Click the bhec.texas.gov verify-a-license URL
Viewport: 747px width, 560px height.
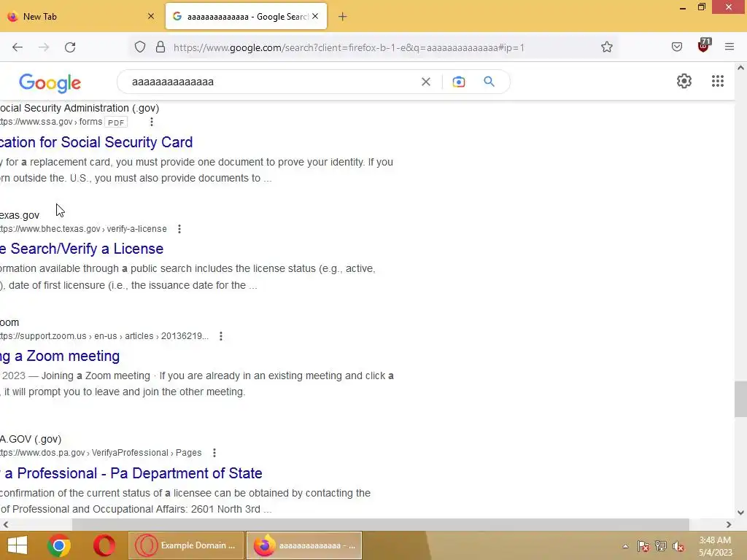[83, 229]
